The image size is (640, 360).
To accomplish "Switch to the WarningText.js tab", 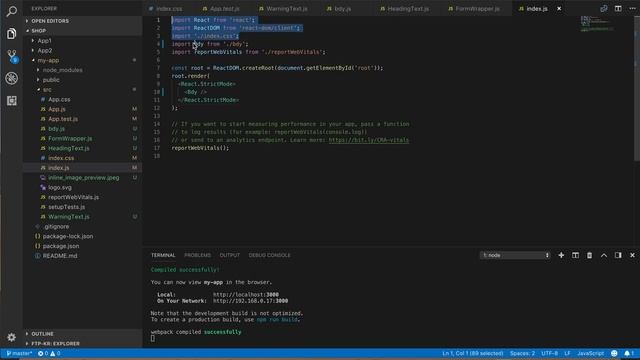I will click(287, 9).
